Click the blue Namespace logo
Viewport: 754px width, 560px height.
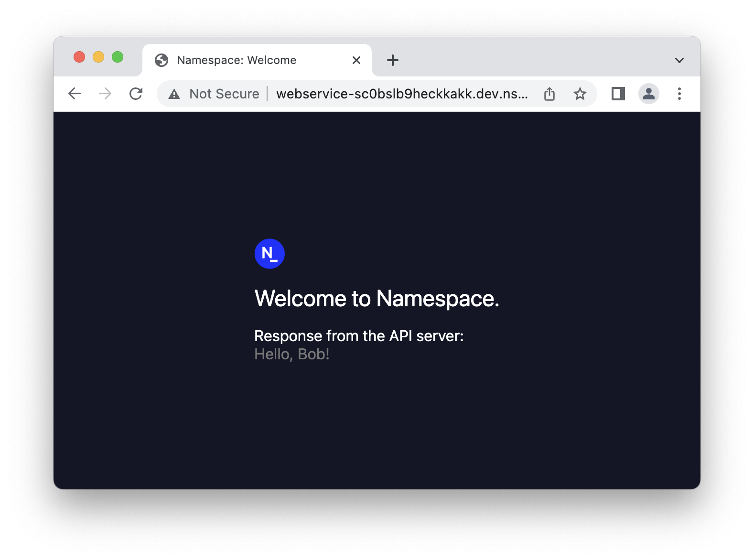click(x=269, y=254)
